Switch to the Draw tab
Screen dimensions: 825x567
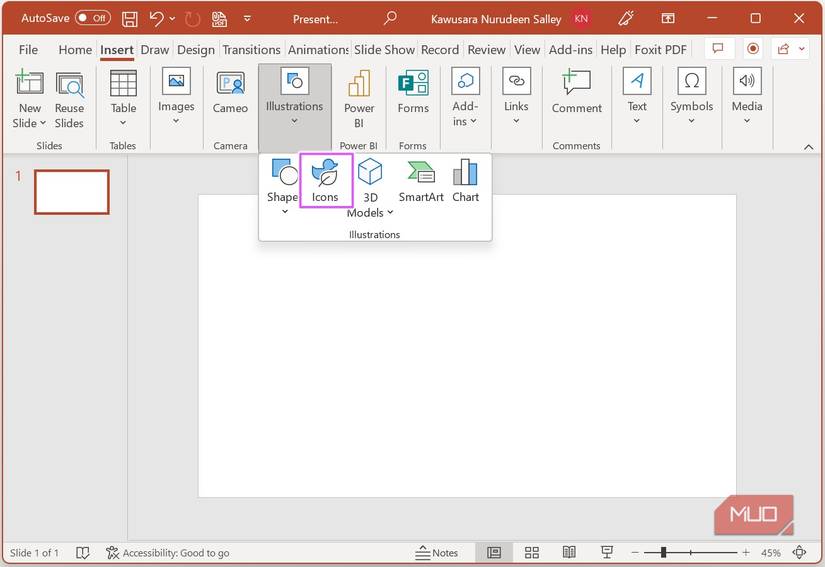click(x=155, y=49)
